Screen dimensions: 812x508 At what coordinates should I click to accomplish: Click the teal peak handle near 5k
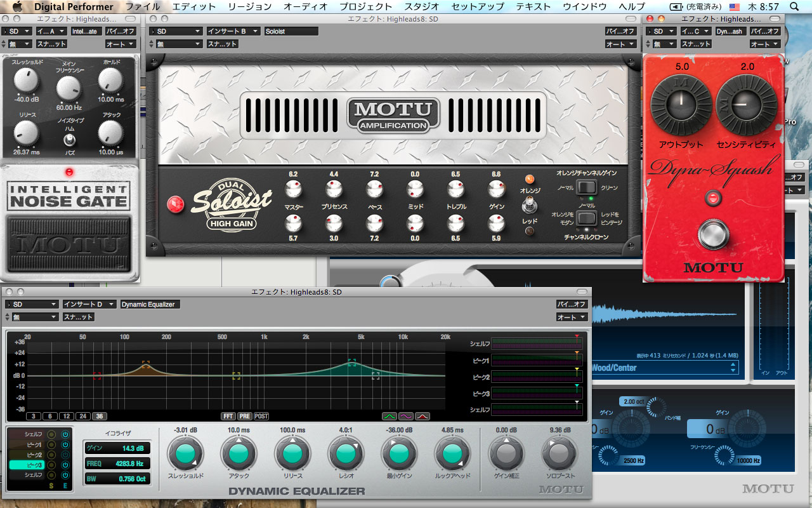click(352, 363)
